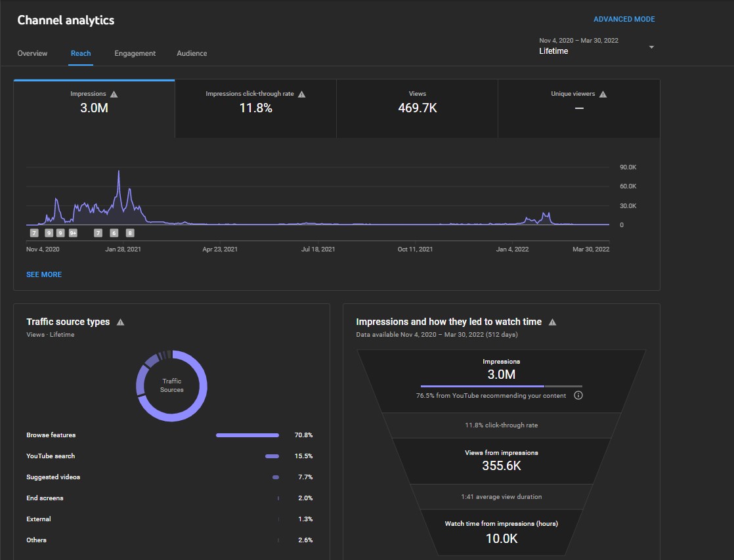734x560 pixels.
Task: Select the Impressions click-through rate 11.8% card
Action: 255,108
